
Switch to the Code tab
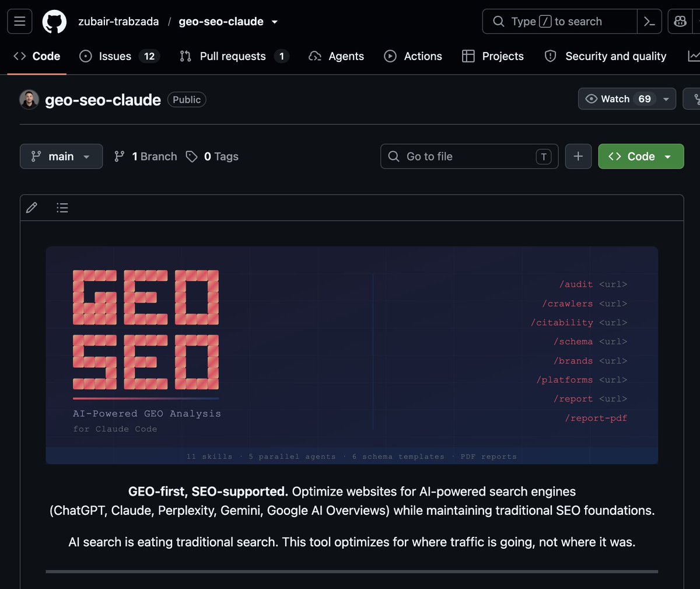tap(37, 56)
